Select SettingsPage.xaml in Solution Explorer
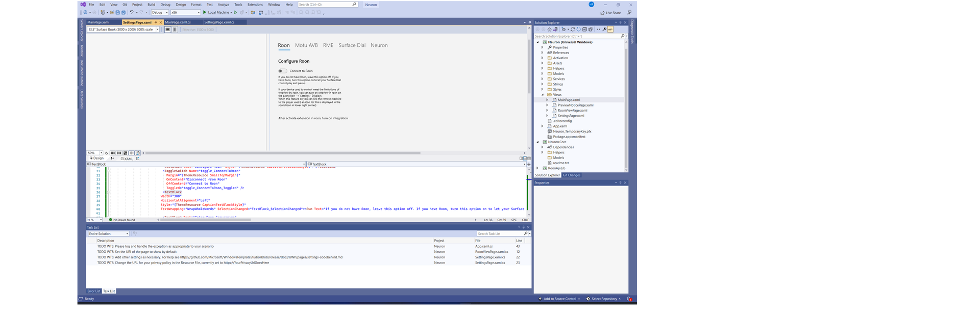This screenshot has height=315, width=980. [x=571, y=116]
